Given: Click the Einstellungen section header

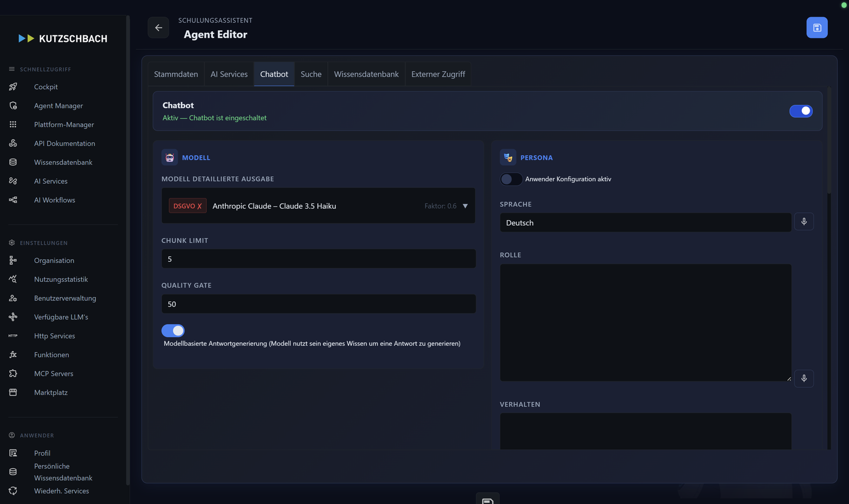Looking at the screenshot, I should [x=44, y=243].
